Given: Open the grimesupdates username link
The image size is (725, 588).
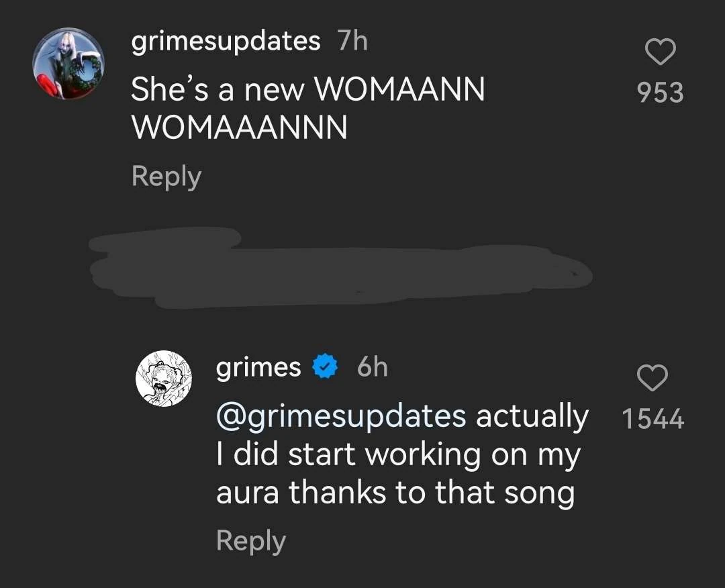Looking at the screenshot, I should click(x=226, y=42).
